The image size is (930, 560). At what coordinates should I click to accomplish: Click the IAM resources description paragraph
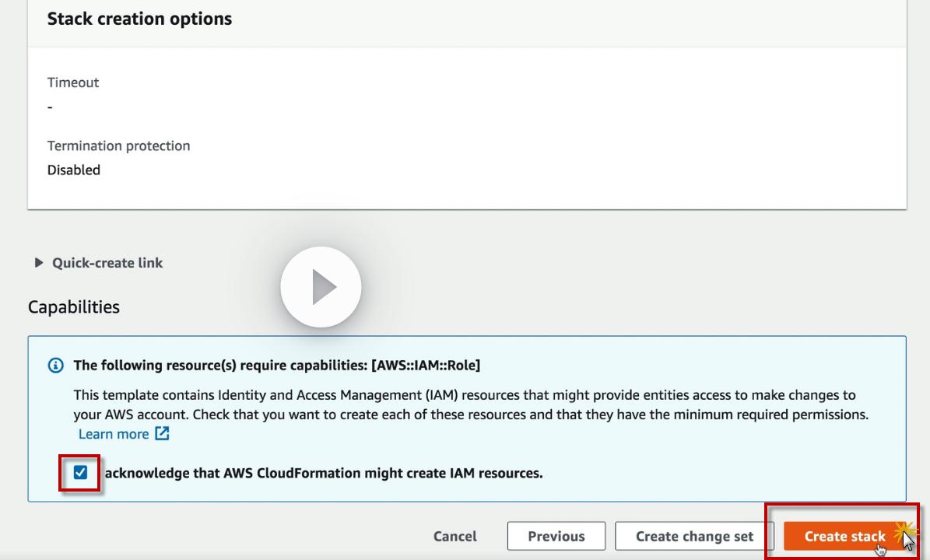pyautogui.click(x=467, y=404)
